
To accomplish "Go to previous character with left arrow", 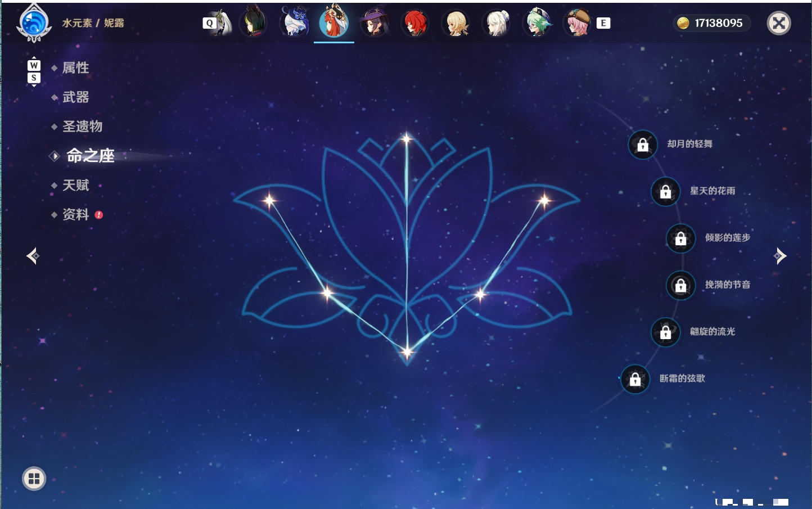I will 33,256.
